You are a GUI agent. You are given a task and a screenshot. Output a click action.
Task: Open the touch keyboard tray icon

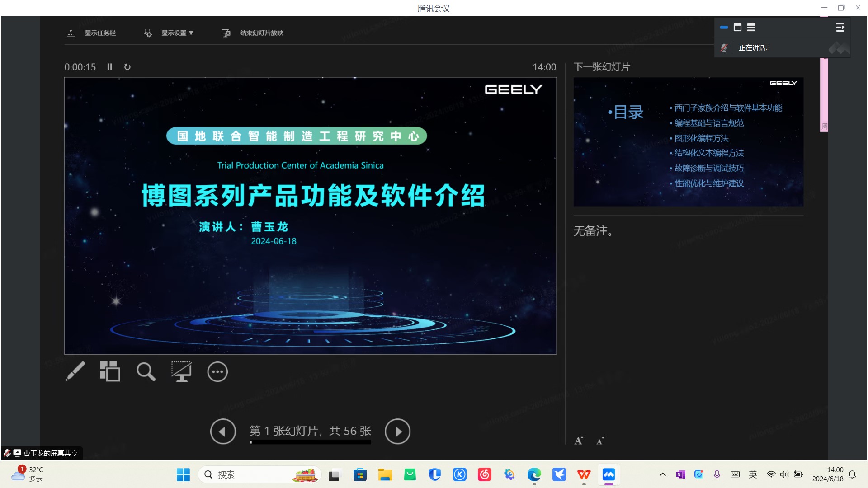point(735,474)
